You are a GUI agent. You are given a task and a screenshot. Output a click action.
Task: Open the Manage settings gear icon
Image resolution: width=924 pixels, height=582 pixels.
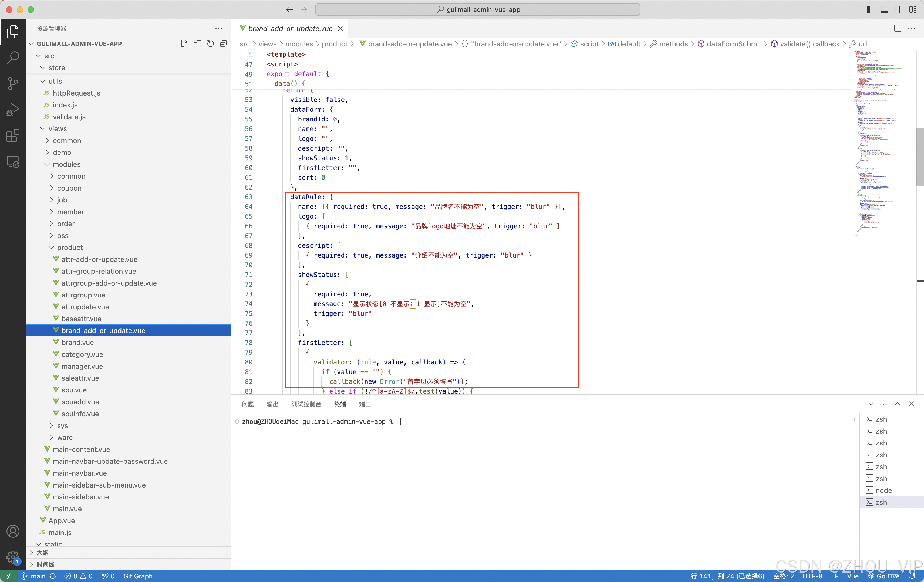coord(13,556)
